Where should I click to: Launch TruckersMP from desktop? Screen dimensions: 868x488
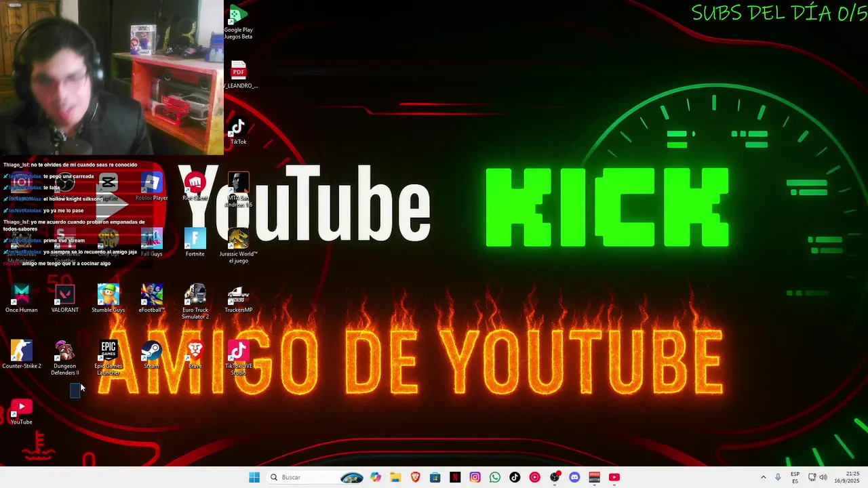click(x=238, y=299)
